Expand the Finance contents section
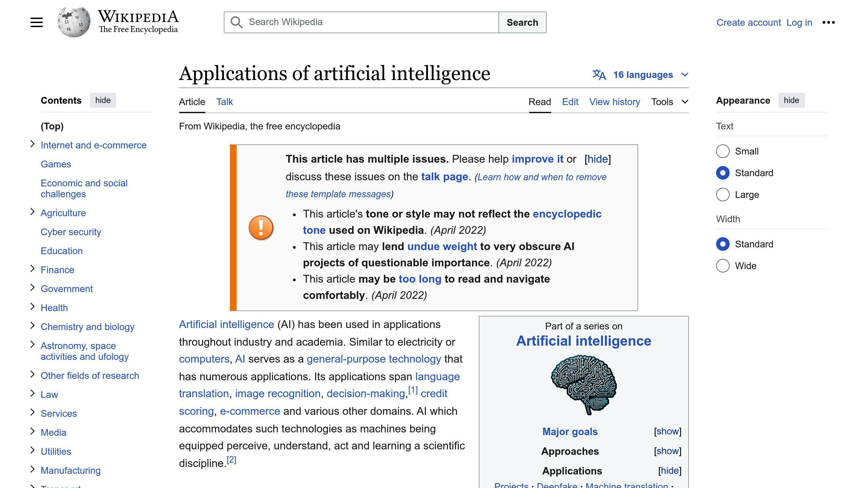 point(33,269)
